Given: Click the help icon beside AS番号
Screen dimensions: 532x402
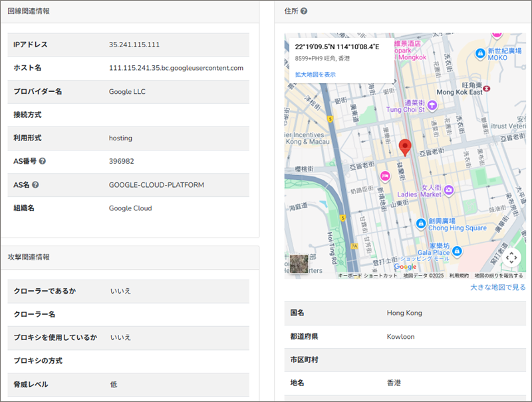Looking at the screenshot, I should (43, 161).
